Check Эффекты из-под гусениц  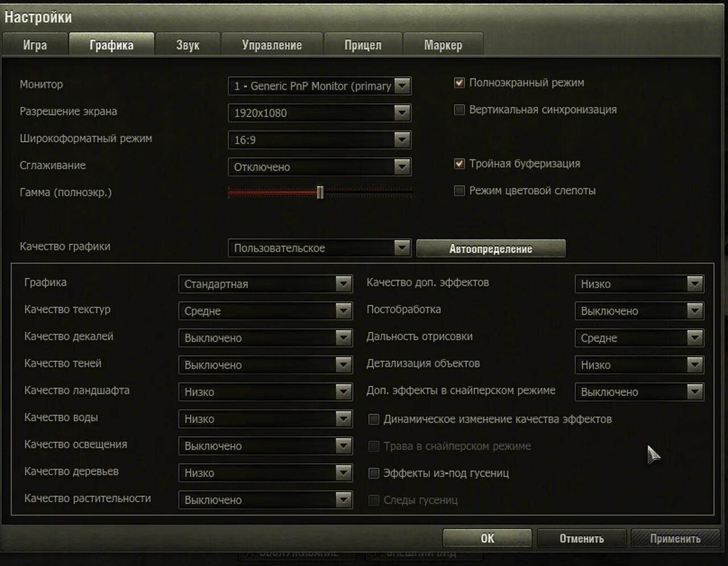point(374,473)
